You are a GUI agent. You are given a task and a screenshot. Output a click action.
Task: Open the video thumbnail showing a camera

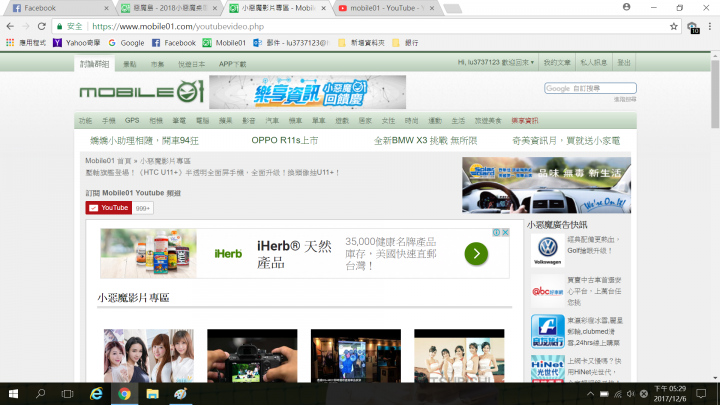tap(252, 356)
